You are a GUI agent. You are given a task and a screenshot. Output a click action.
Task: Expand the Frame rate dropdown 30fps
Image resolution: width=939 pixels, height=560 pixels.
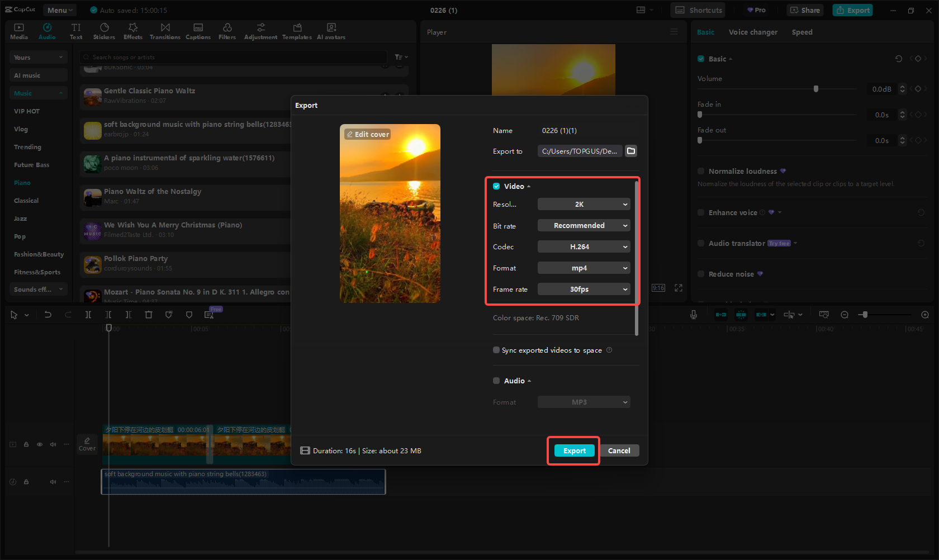click(x=584, y=290)
